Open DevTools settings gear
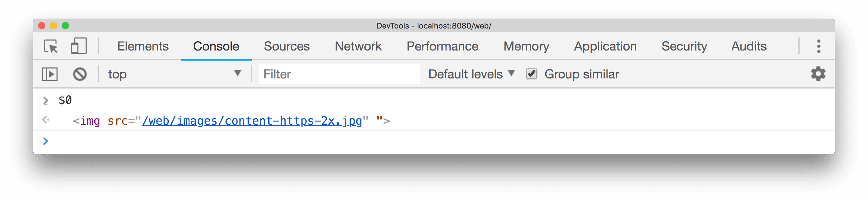 tap(818, 74)
